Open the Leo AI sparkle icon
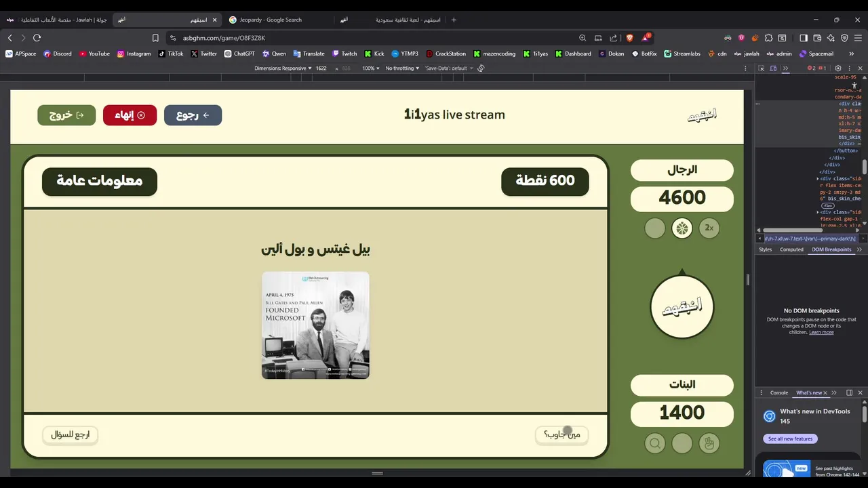 click(831, 38)
